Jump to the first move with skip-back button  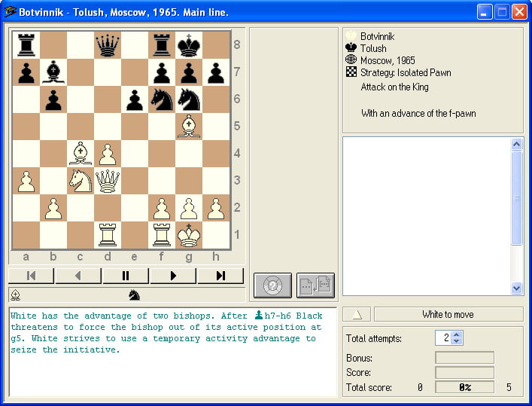[x=31, y=276]
